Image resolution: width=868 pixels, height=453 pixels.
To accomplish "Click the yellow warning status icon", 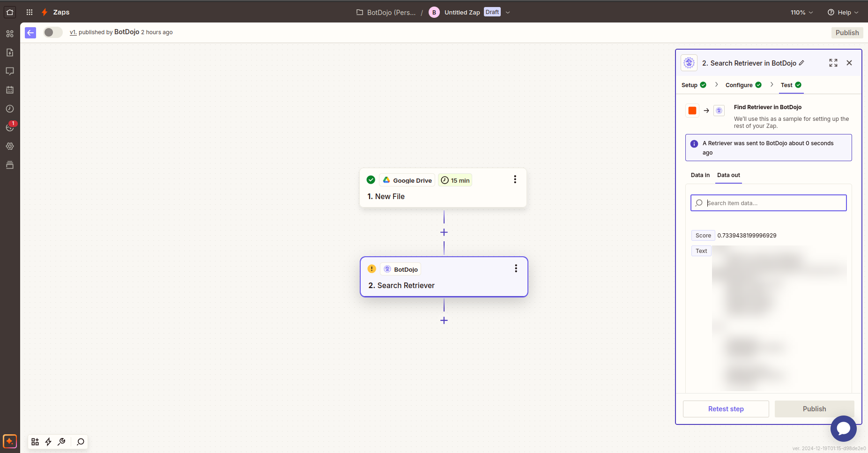I will [371, 269].
